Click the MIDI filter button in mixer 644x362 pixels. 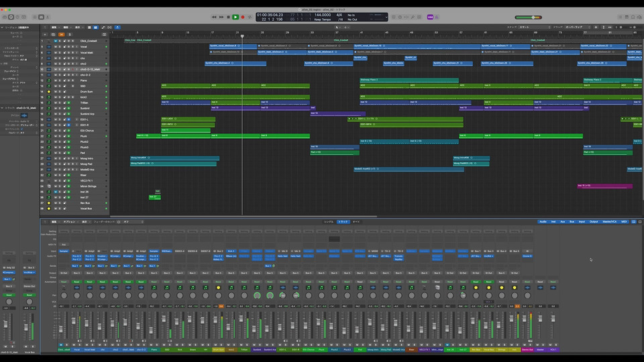tap(624, 221)
